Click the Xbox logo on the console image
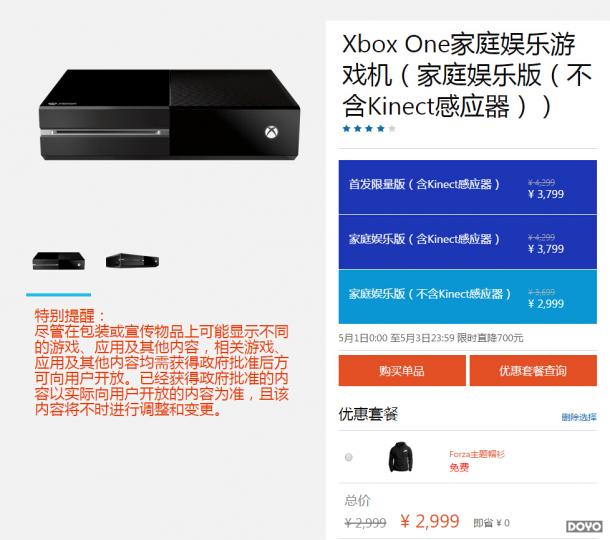 [271, 132]
